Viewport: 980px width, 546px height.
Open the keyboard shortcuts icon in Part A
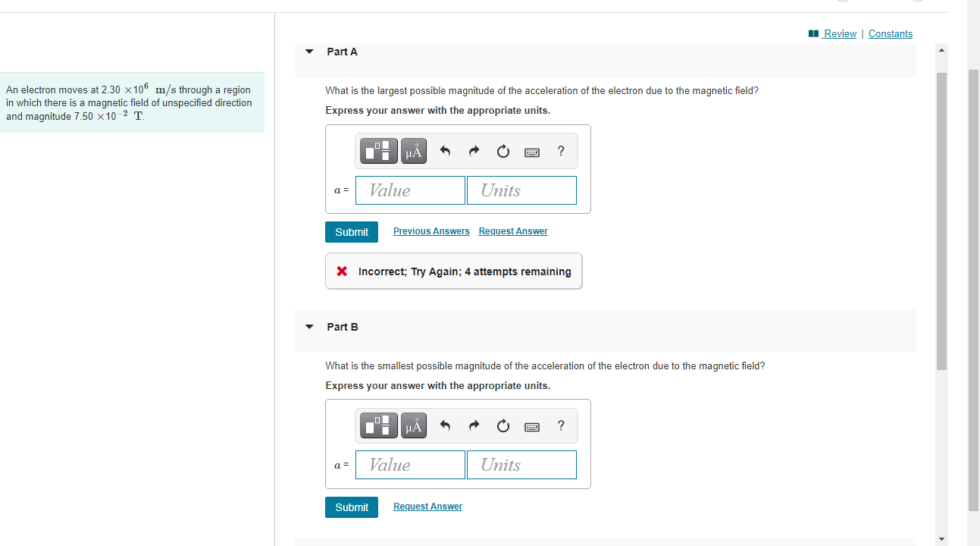click(531, 152)
